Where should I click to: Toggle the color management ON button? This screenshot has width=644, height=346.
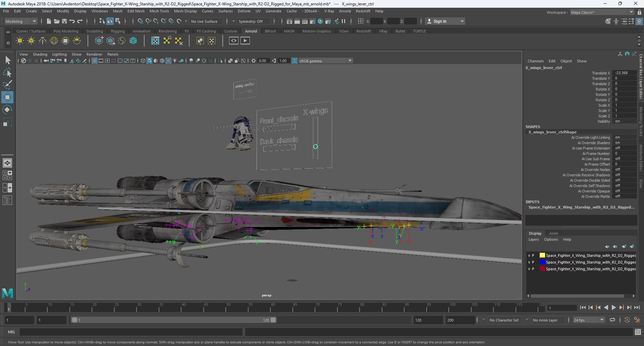click(x=294, y=61)
